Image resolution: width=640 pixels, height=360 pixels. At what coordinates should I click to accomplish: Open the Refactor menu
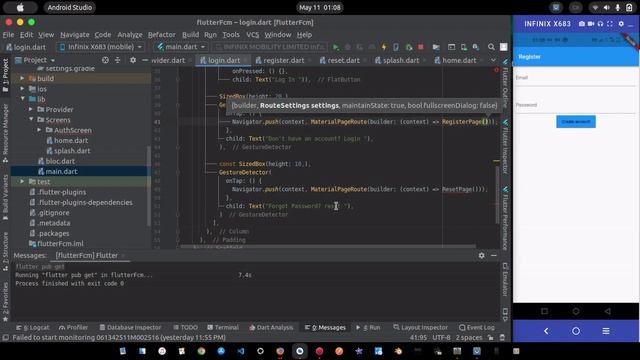[x=162, y=35]
